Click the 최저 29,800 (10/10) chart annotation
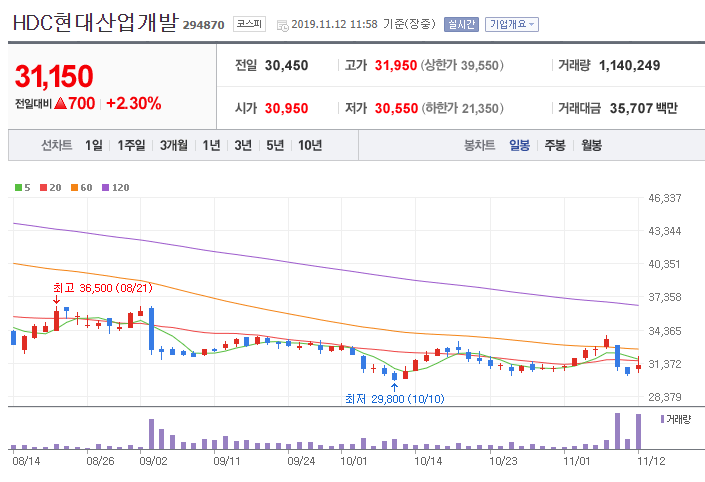The image size is (705, 482). [x=395, y=399]
